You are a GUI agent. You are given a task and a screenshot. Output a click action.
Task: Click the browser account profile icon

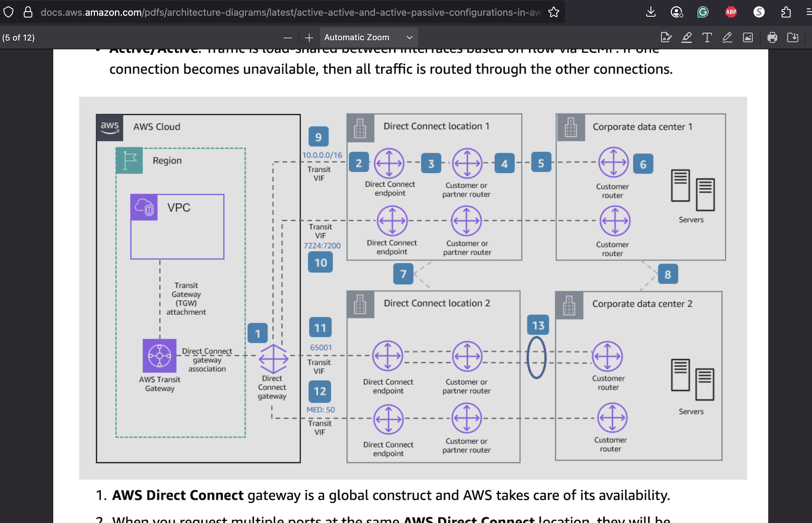pyautogui.click(x=677, y=12)
